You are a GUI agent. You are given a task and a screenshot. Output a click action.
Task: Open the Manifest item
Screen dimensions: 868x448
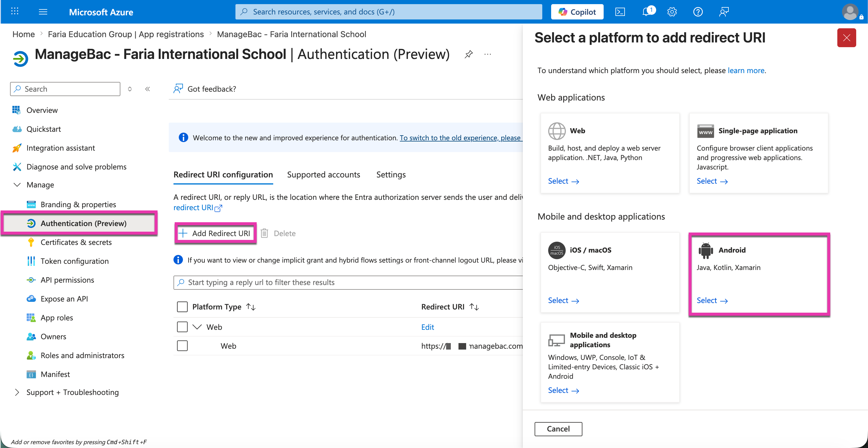pyautogui.click(x=55, y=374)
